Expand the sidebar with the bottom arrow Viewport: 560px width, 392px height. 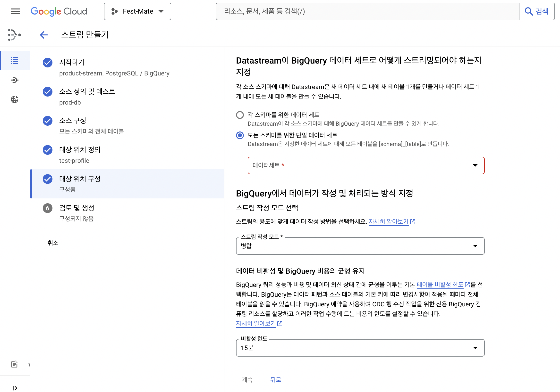(x=15, y=388)
